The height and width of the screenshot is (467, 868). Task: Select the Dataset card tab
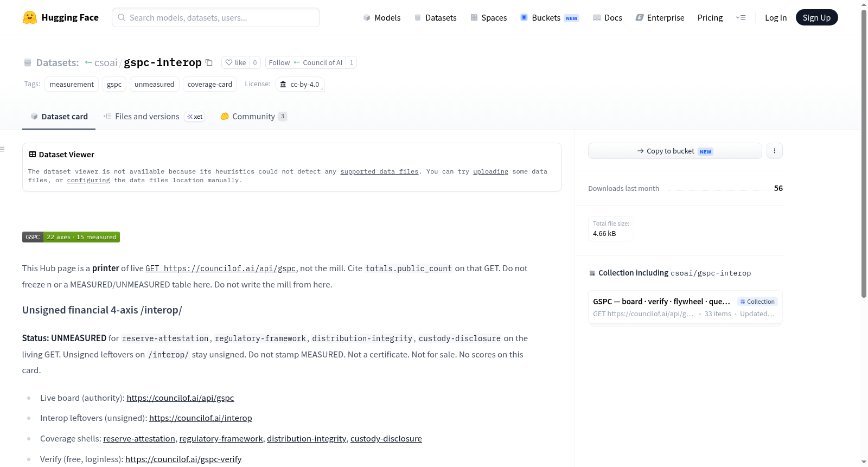59,117
